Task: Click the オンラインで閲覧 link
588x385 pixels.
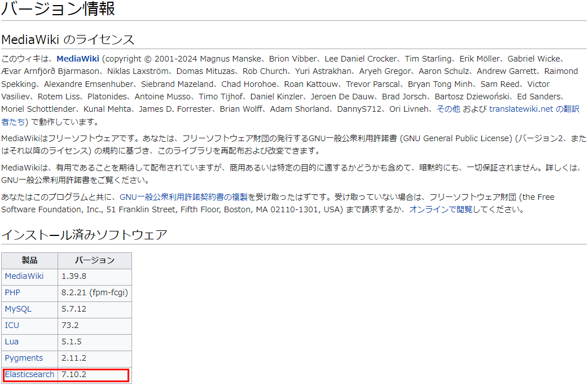Action: pos(441,209)
